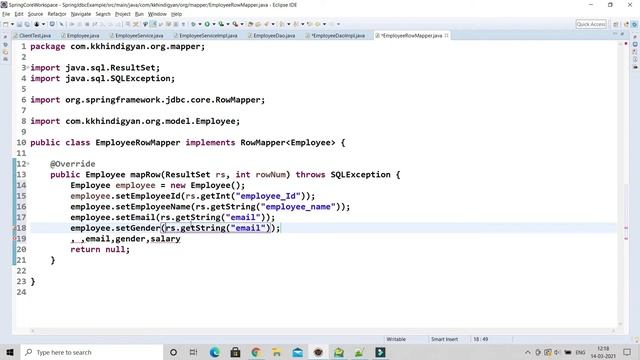
Task: Click the Smart Insert status bar entry
Action: [x=444, y=339]
